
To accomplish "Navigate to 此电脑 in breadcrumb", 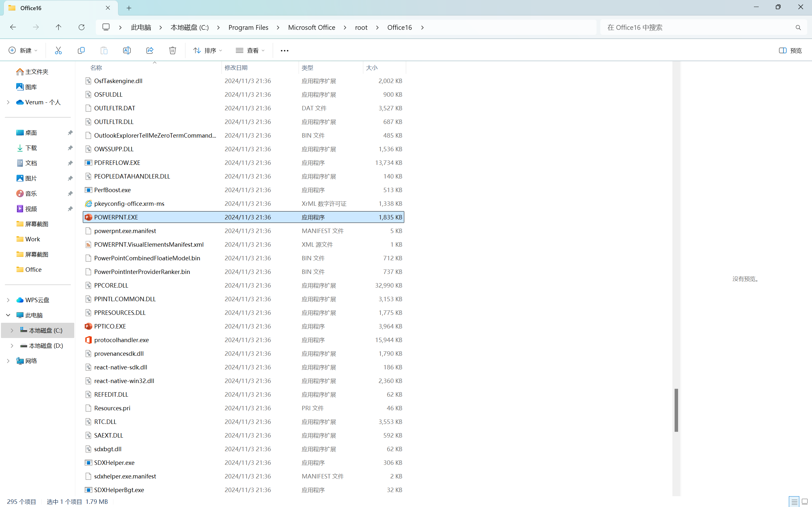I will 141,28.
